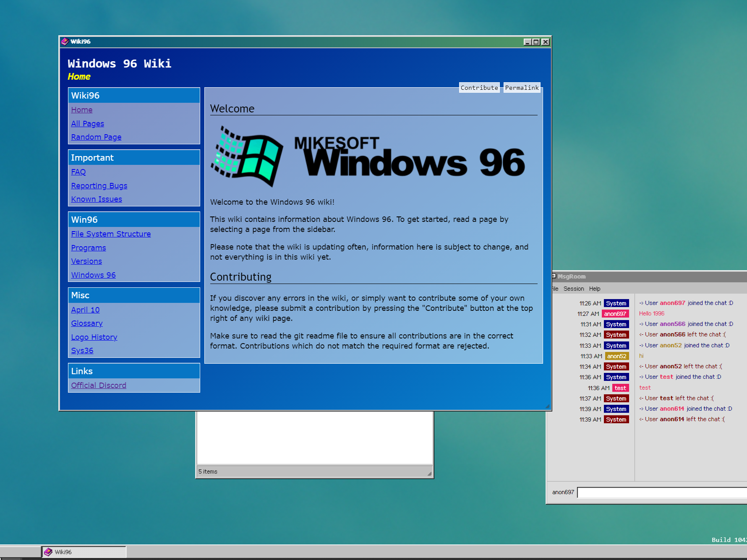Screen dimensions: 747x560
Task: Open the FAQ page
Action: pyautogui.click(x=78, y=172)
